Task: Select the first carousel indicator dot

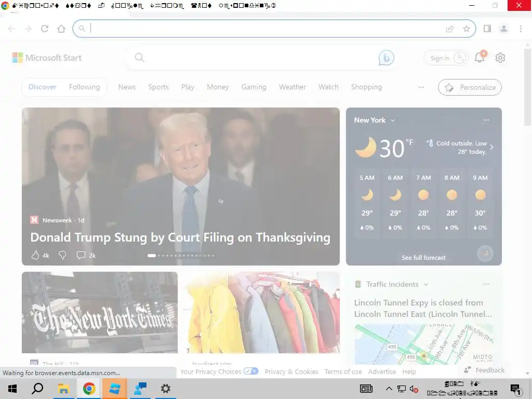Action: coord(152,256)
